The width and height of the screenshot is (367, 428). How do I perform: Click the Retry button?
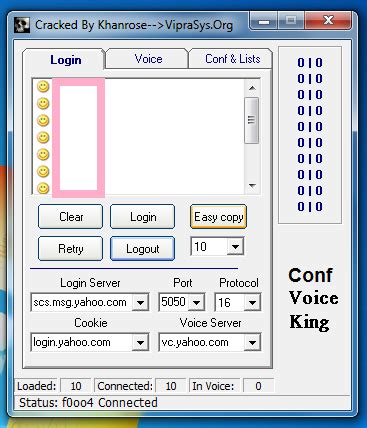71,249
